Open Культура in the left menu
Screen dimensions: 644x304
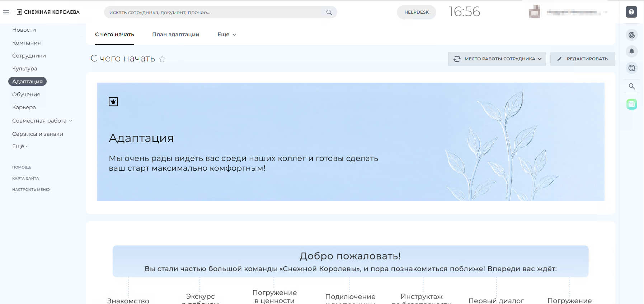pos(25,69)
